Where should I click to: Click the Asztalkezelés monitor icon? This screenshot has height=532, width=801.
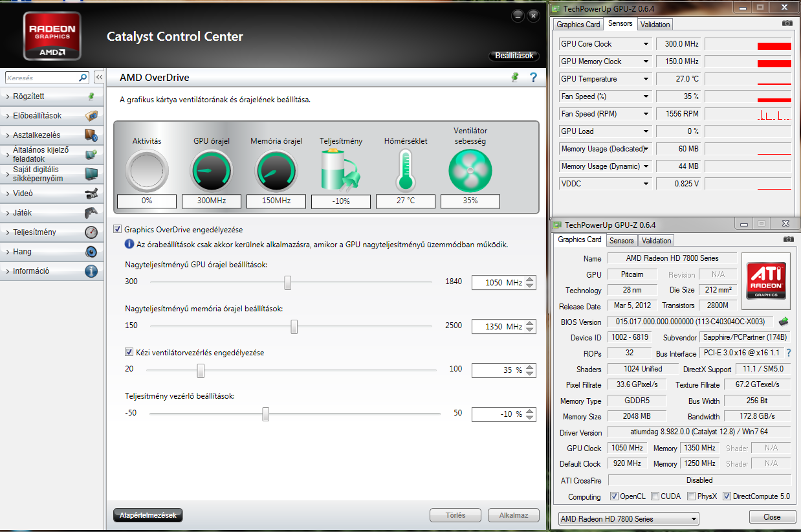91,135
